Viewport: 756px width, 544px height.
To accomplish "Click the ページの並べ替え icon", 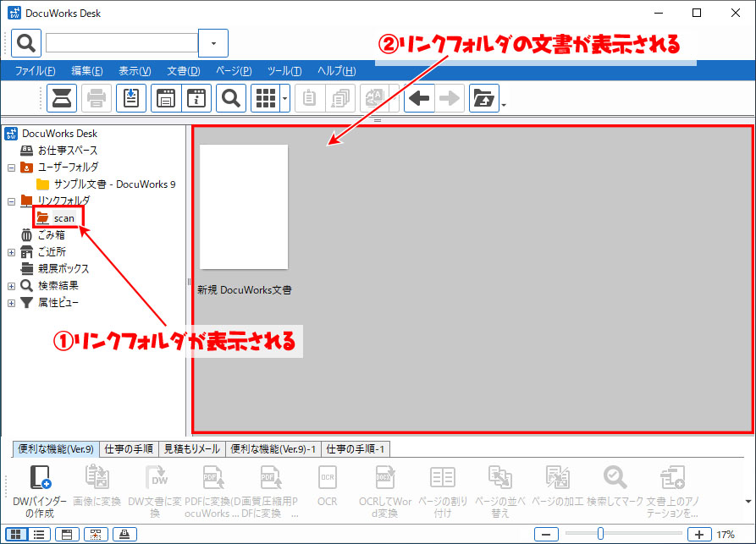I will click(499, 477).
